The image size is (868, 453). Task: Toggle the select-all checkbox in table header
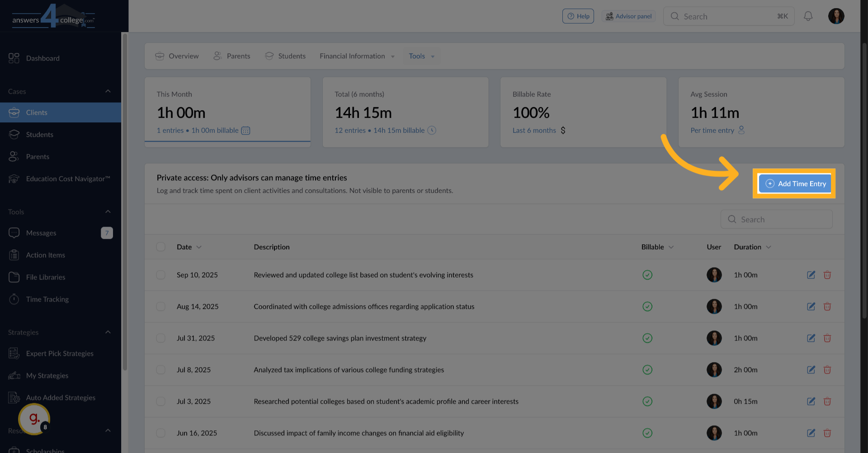tap(160, 247)
